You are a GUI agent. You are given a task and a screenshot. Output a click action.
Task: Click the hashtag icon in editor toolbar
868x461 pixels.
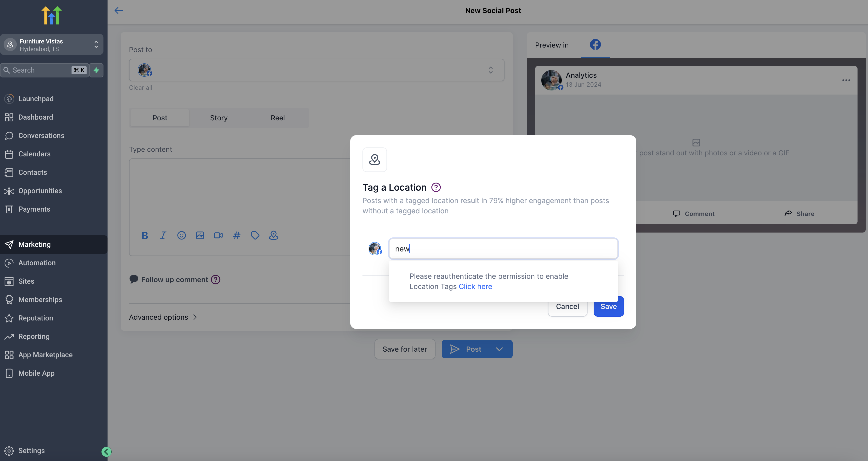237,235
